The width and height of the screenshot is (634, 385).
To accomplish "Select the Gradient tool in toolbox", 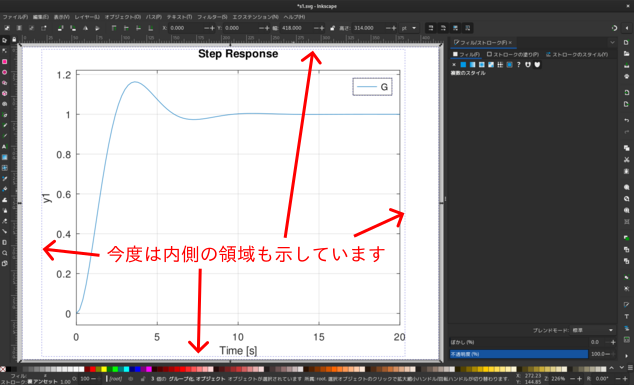I will click(x=4, y=157).
